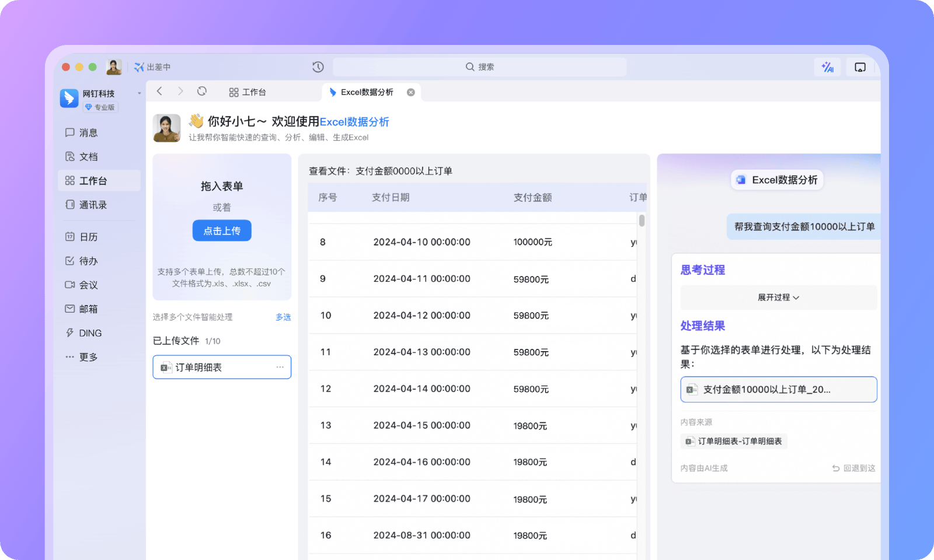Click the refresh icon in navigation bar
This screenshot has height=560, width=934.
pyautogui.click(x=202, y=92)
